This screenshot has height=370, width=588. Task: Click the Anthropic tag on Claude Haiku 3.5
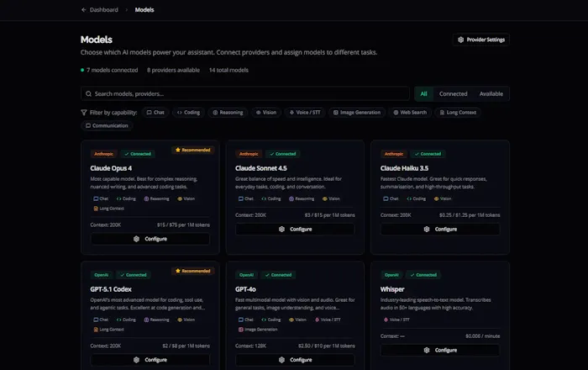pos(394,154)
